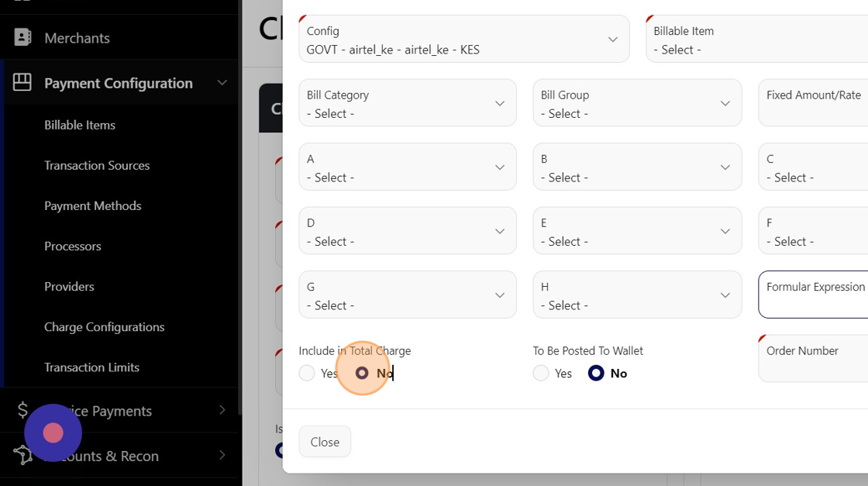Open Transaction Limits page
This screenshot has height=486, width=868.
[x=91, y=367]
